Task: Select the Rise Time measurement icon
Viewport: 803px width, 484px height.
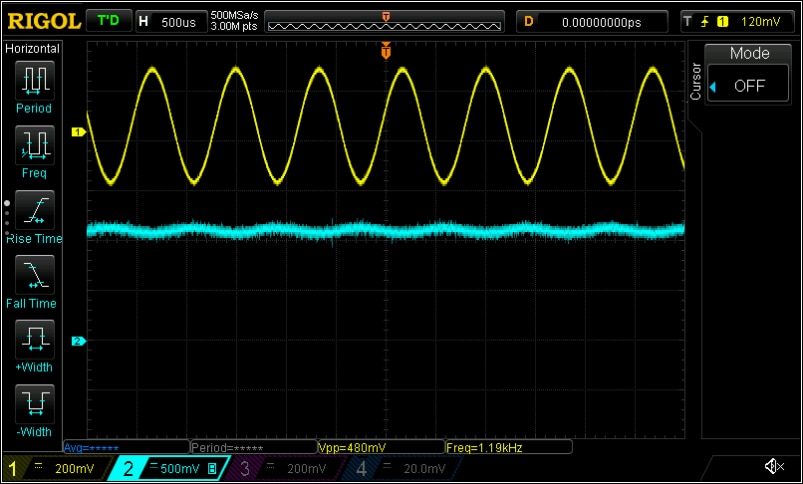Action: point(33,210)
